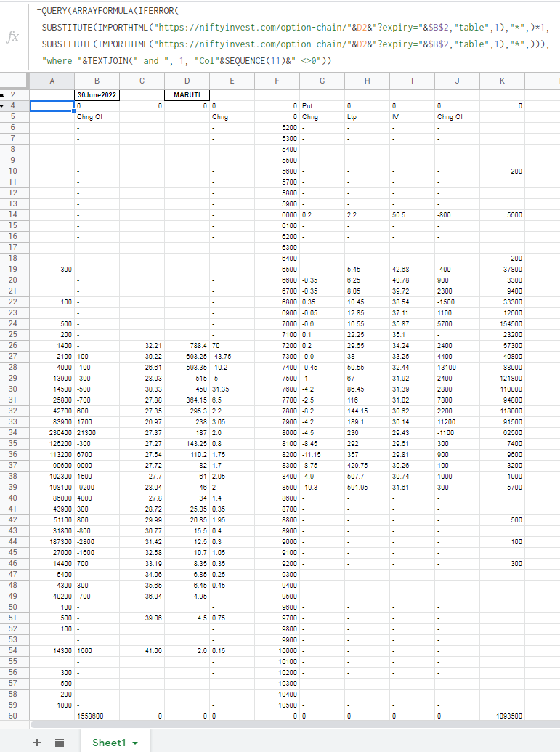
Task: Select column H header
Action: [368, 81]
